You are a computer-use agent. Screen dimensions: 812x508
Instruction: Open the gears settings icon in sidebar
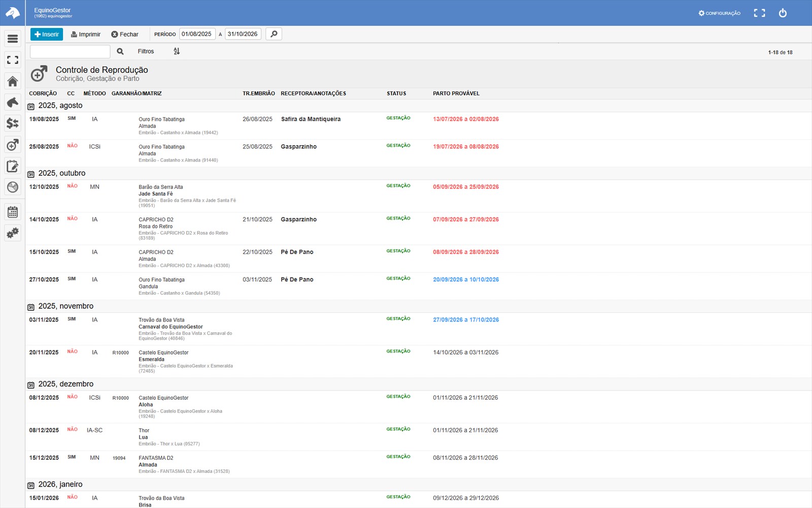[x=13, y=233]
